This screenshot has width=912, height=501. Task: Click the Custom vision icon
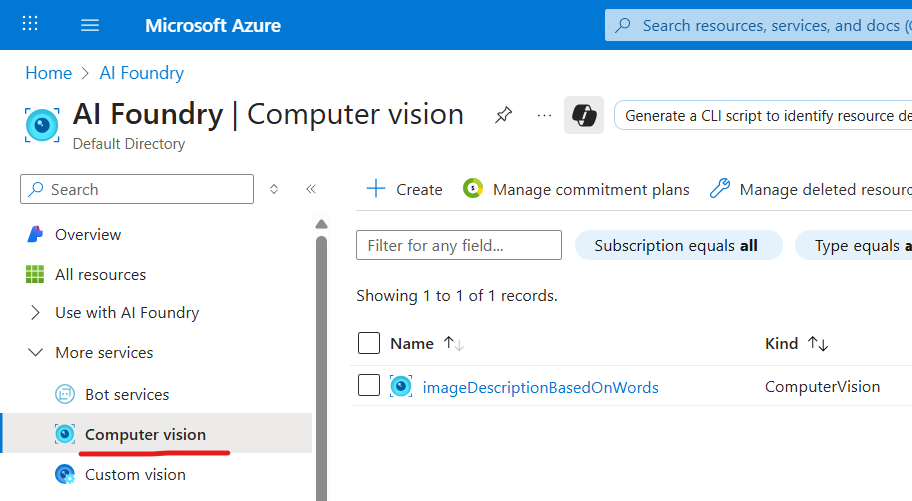point(65,474)
